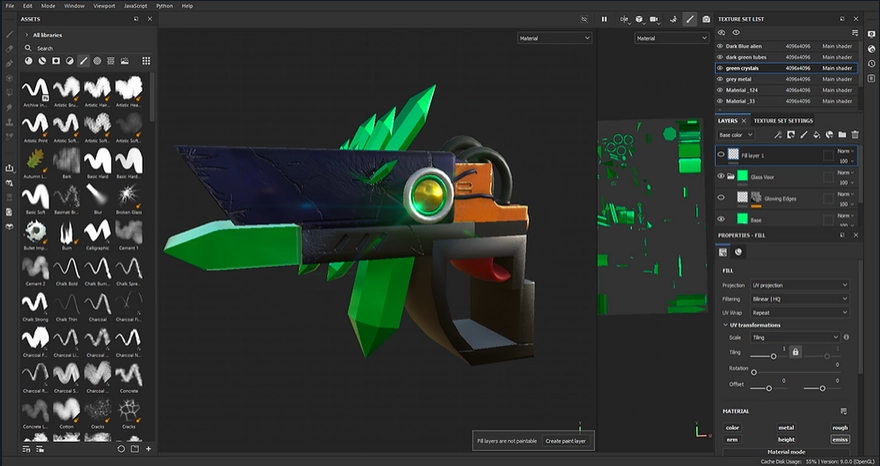Click the Create paint layer button
The image size is (880, 466).
566,440
